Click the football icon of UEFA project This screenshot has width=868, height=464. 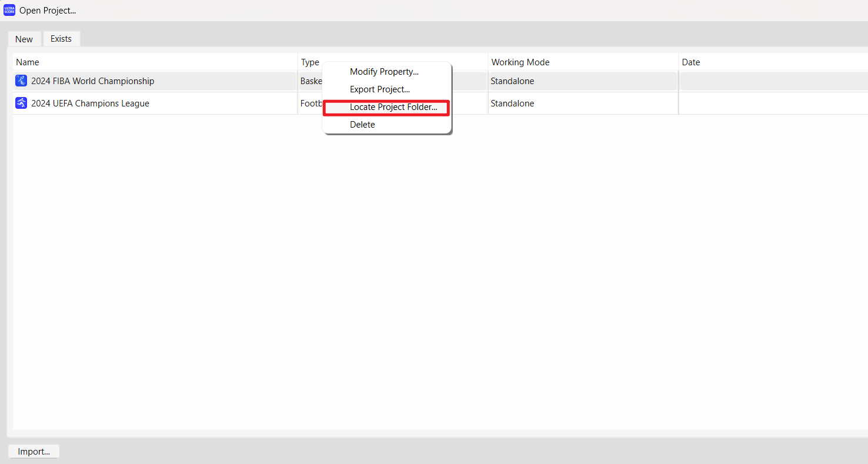pyautogui.click(x=21, y=104)
